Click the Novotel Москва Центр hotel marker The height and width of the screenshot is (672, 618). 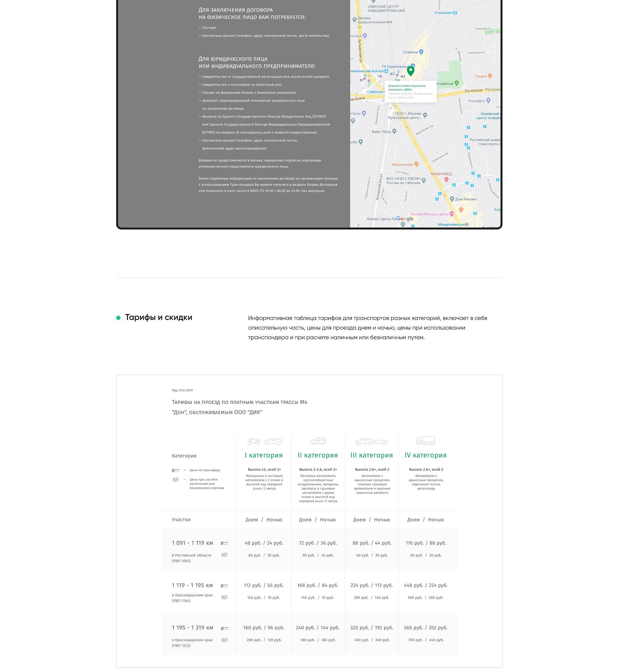click(x=452, y=213)
